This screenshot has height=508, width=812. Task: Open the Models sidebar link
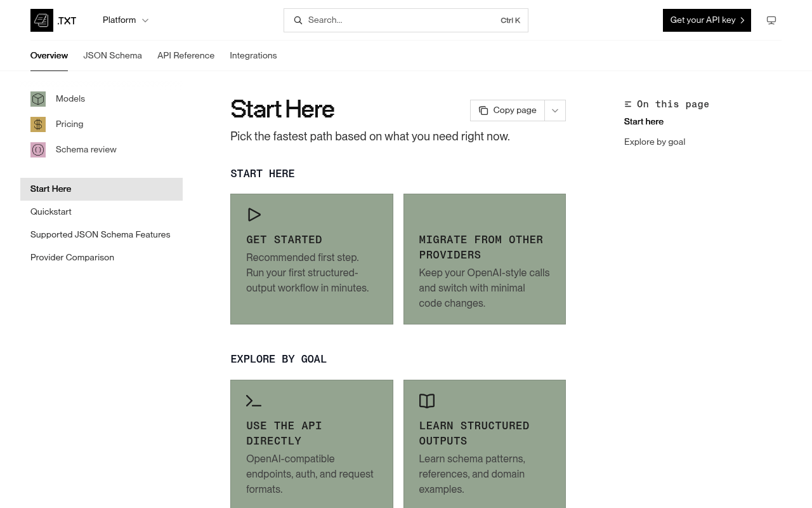[70, 99]
